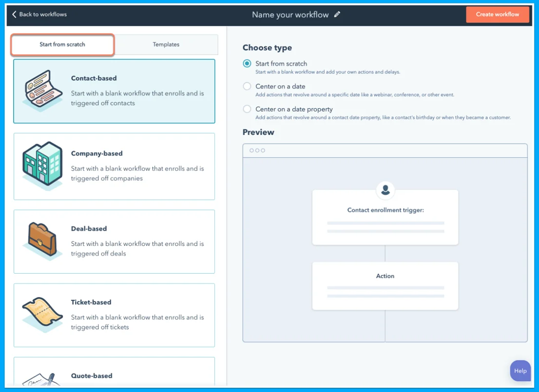The height and width of the screenshot is (392, 539).
Task: Open the Start from scratch tab
Action: tap(62, 44)
